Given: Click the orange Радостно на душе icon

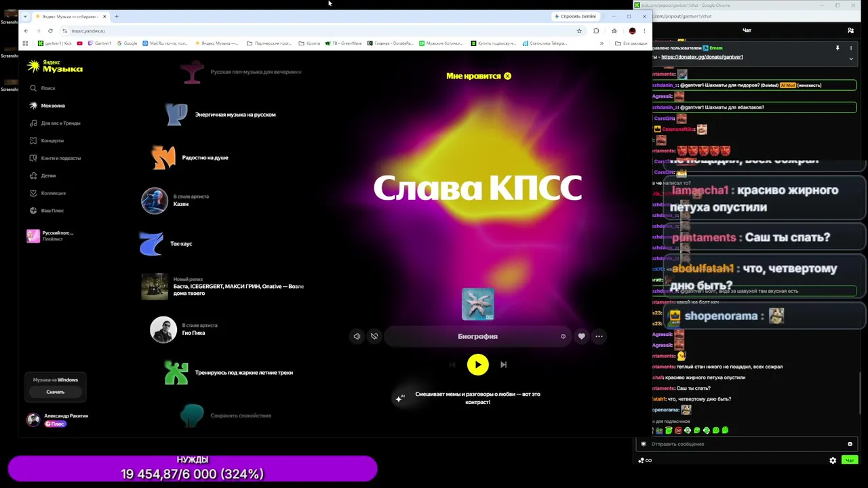Looking at the screenshot, I should (163, 158).
